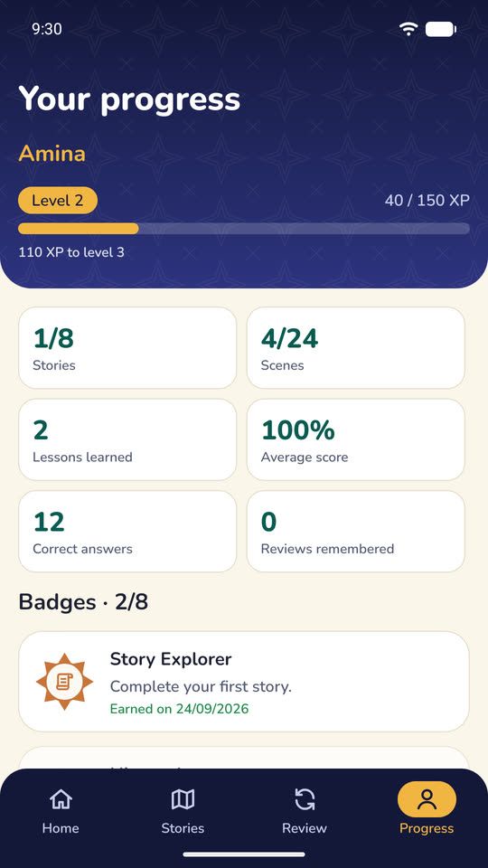Switch to the Review tab label
Image resolution: width=488 pixels, height=868 pixels.
(x=305, y=828)
